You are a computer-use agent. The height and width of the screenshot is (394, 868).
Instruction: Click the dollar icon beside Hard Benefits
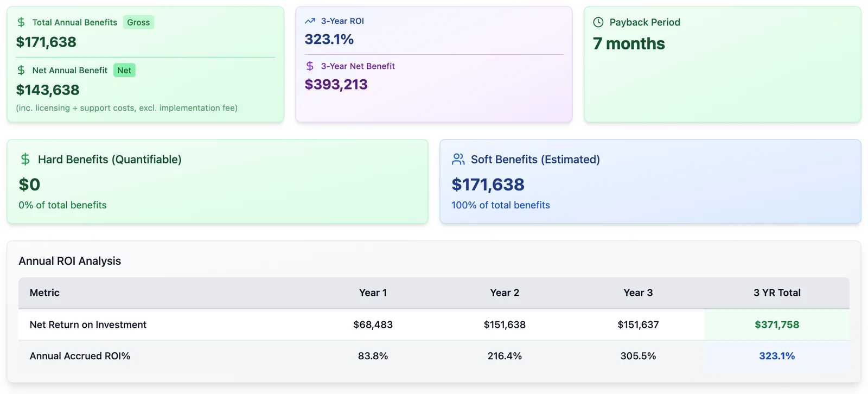tap(25, 159)
